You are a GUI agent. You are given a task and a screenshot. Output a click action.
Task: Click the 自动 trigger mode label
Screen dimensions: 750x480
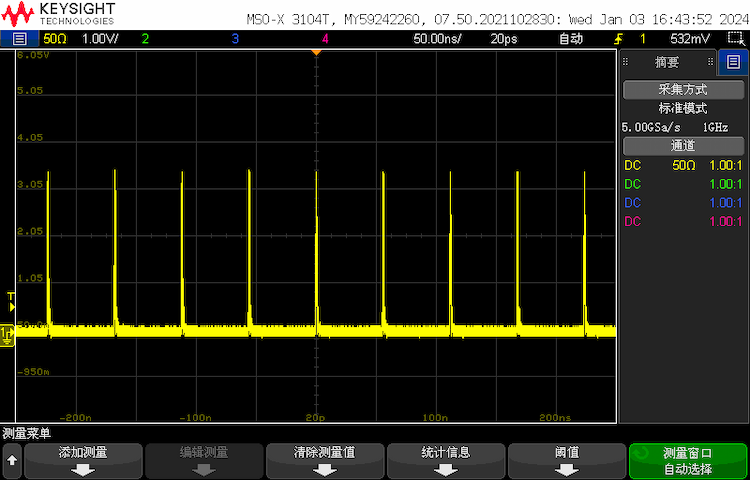pyautogui.click(x=571, y=39)
